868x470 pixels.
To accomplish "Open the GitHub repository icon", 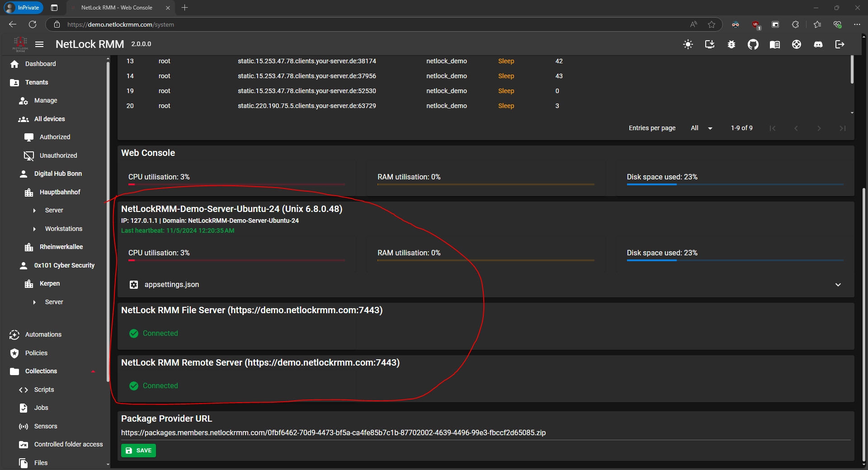I will click(x=753, y=44).
